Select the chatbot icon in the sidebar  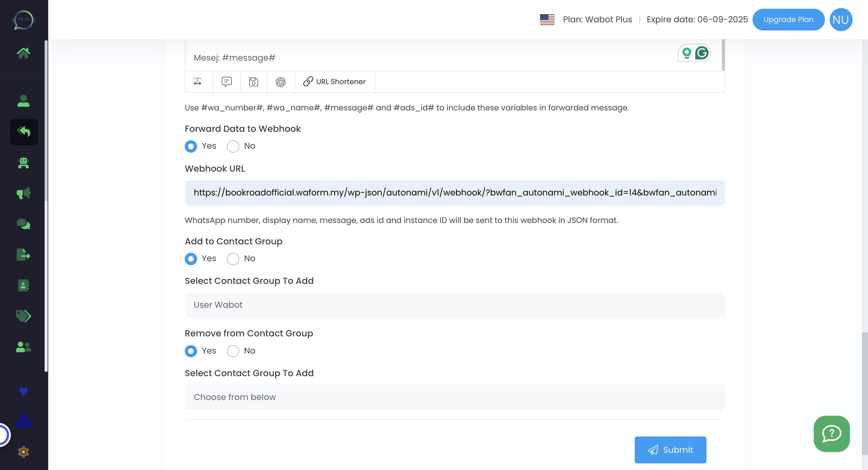point(24,163)
